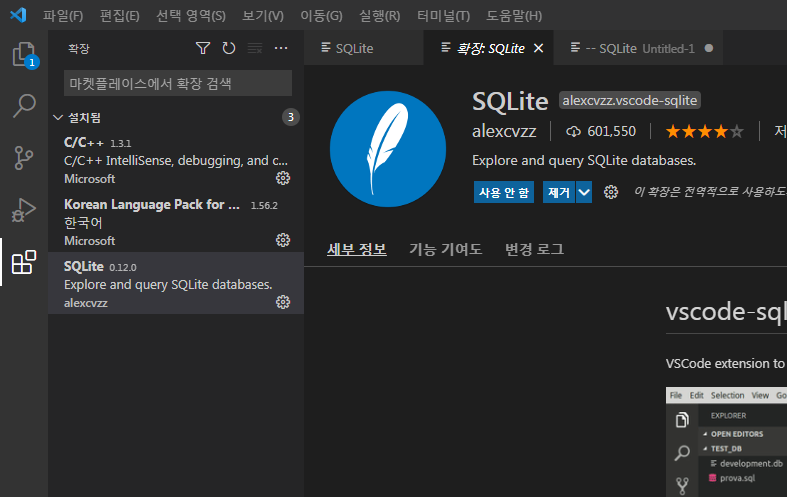Click the 사용 안 함 button

504,192
